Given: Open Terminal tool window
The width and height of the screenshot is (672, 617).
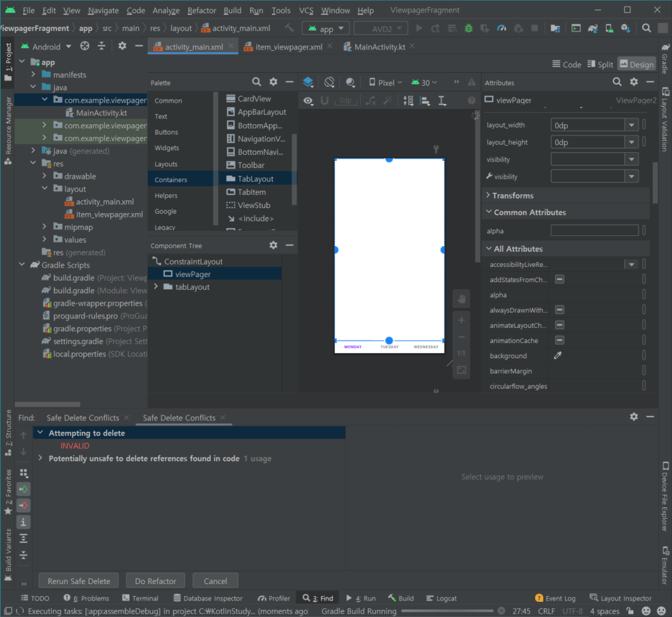Looking at the screenshot, I should [x=140, y=598].
